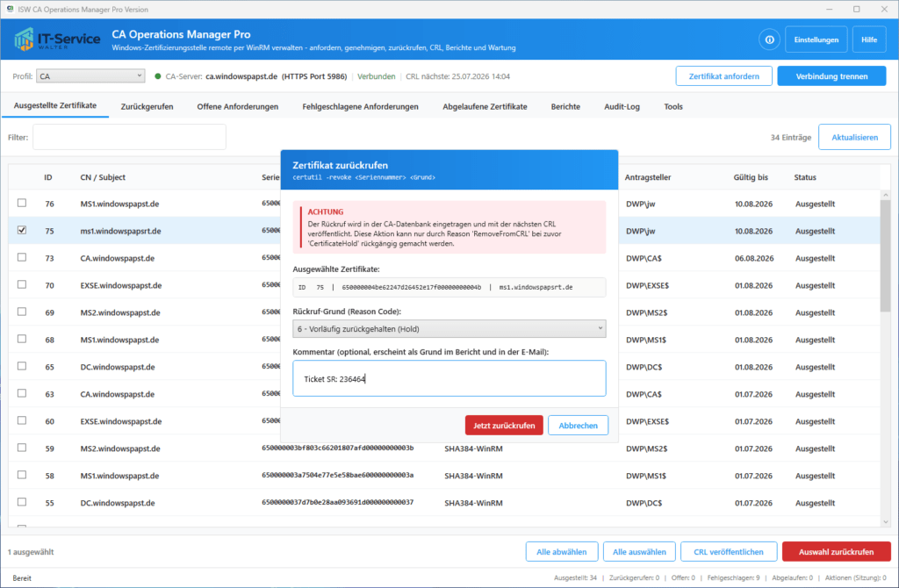Check the box for certificate ID 76
Screen dimensions: 899x588
pyautogui.click(x=22, y=203)
